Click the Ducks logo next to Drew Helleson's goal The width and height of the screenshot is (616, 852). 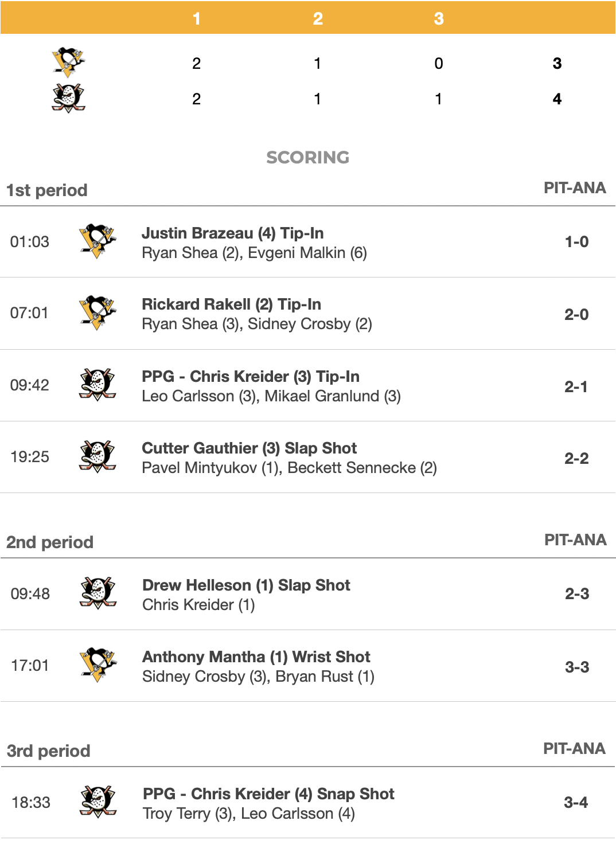tap(98, 593)
